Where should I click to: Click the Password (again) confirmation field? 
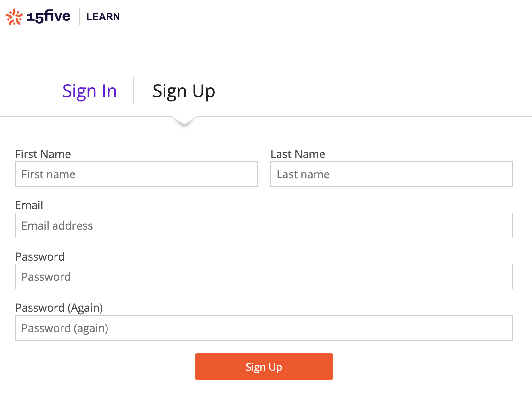pos(264,328)
